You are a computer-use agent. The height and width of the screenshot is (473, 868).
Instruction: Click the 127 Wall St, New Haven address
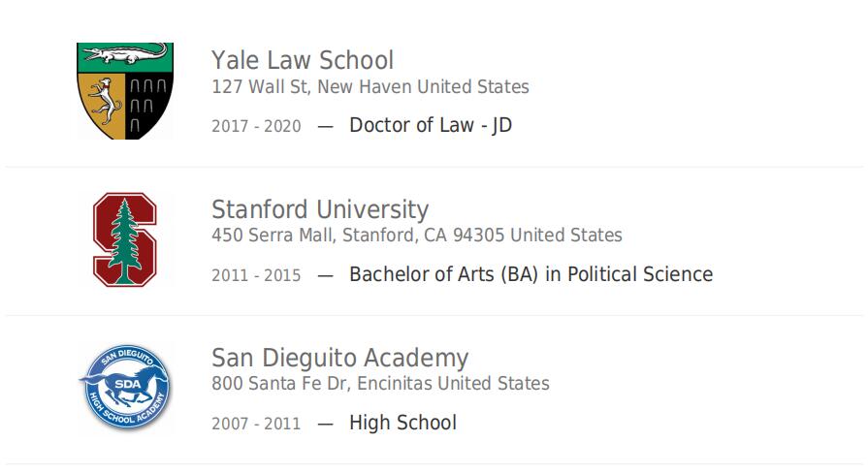pyautogui.click(x=370, y=87)
